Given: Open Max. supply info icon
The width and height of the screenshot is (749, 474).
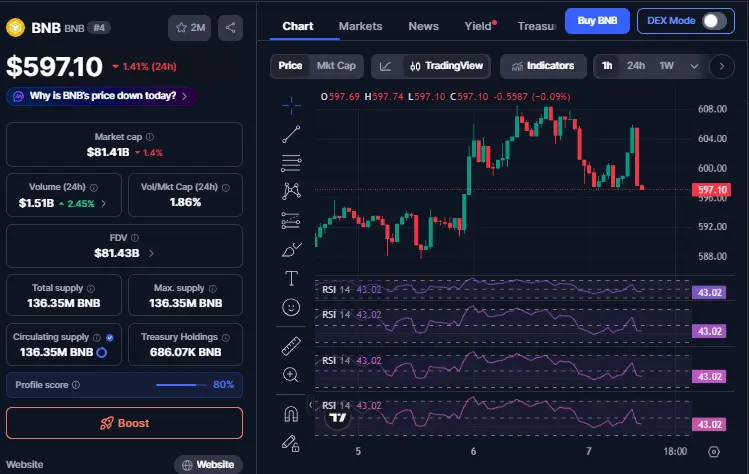Looking at the screenshot, I should pos(213,289).
